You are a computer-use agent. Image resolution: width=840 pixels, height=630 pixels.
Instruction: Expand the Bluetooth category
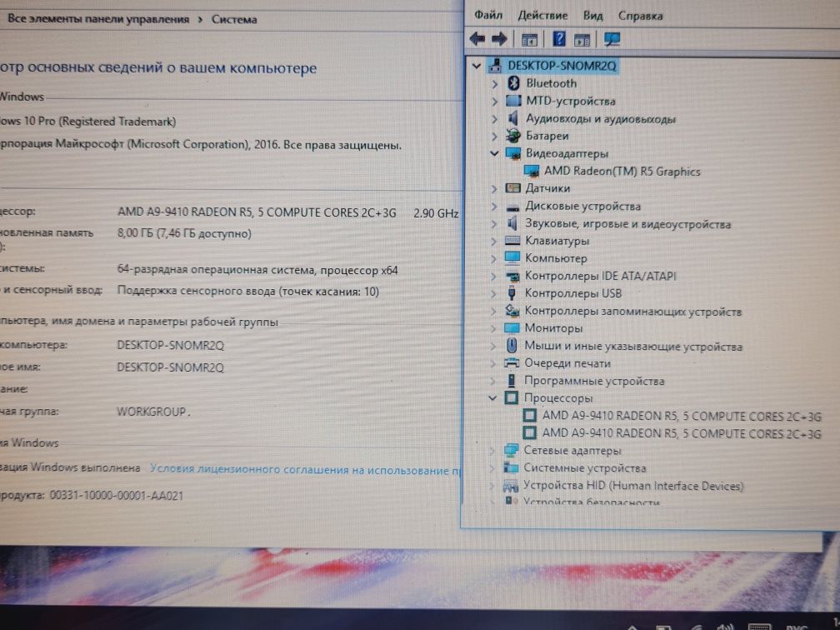(x=494, y=83)
